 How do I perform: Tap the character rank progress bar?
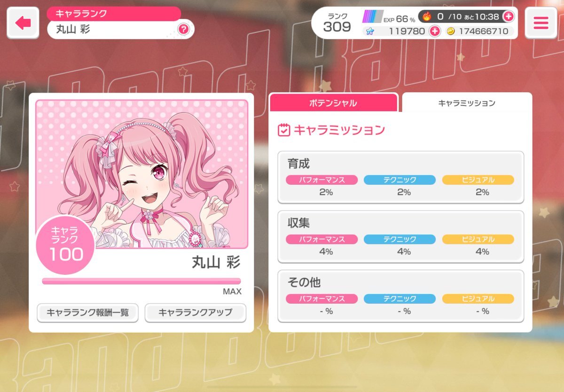click(x=141, y=281)
